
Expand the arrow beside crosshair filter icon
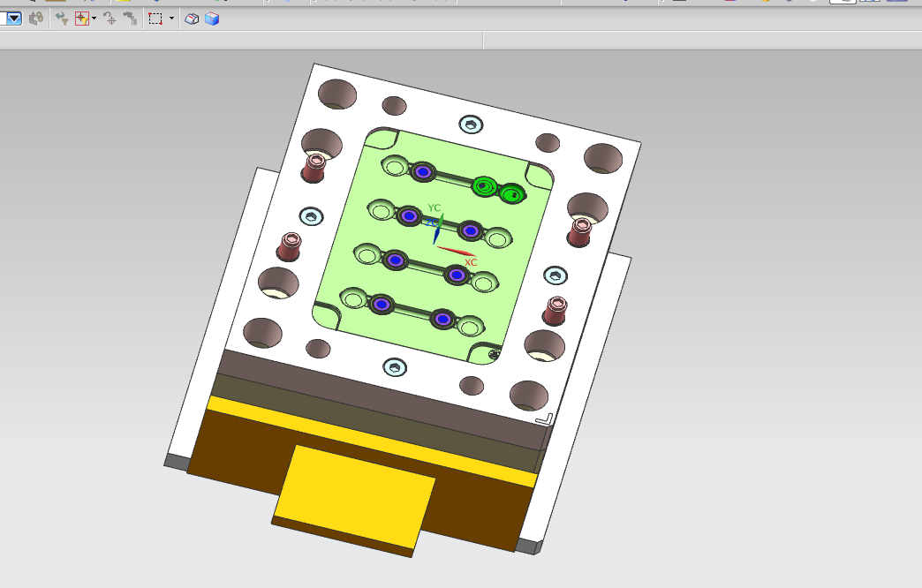(94, 18)
